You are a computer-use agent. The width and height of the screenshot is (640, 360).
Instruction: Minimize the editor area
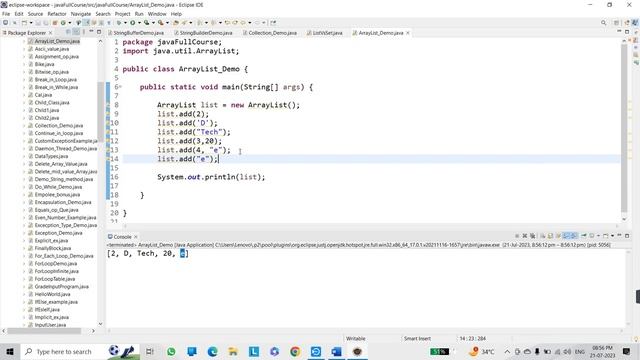pos(619,31)
